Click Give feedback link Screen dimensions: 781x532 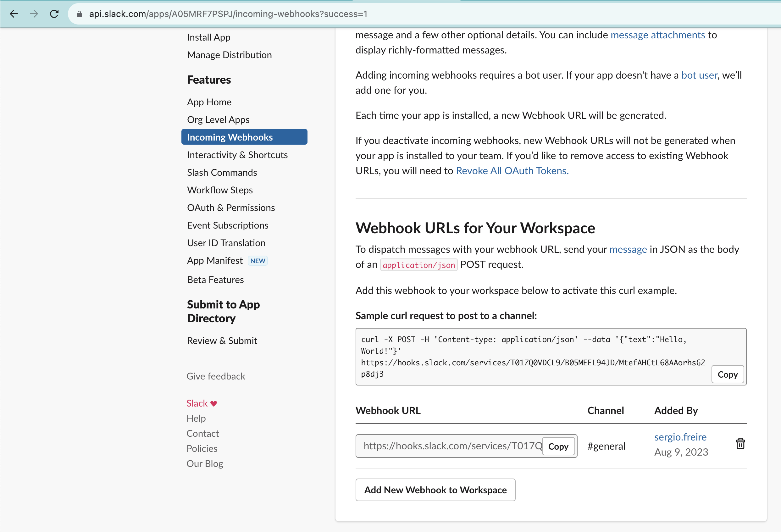pos(216,376)
